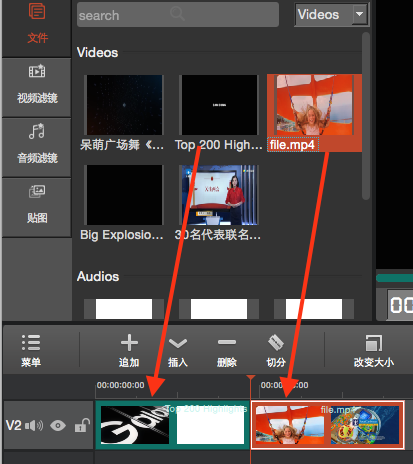Select the Top 200 High... video thumbnail
Image resolution: width=413 pixels, height=464 pixels.
(219, 105)
